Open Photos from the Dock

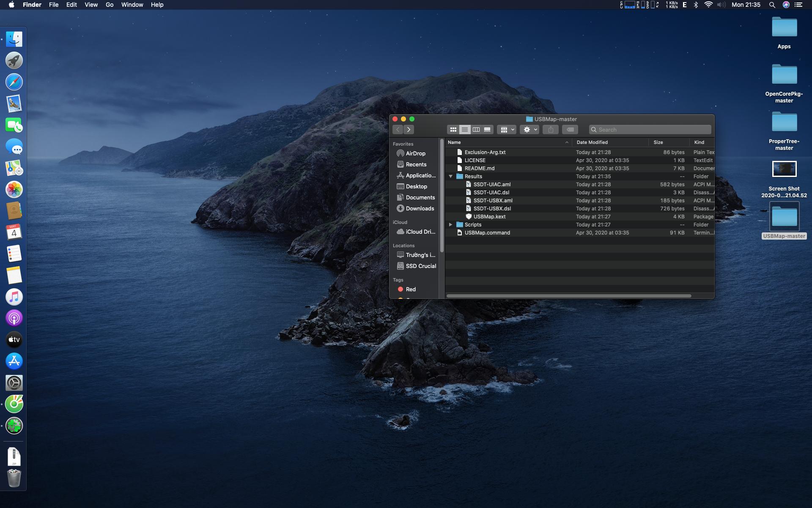(14, 190)
